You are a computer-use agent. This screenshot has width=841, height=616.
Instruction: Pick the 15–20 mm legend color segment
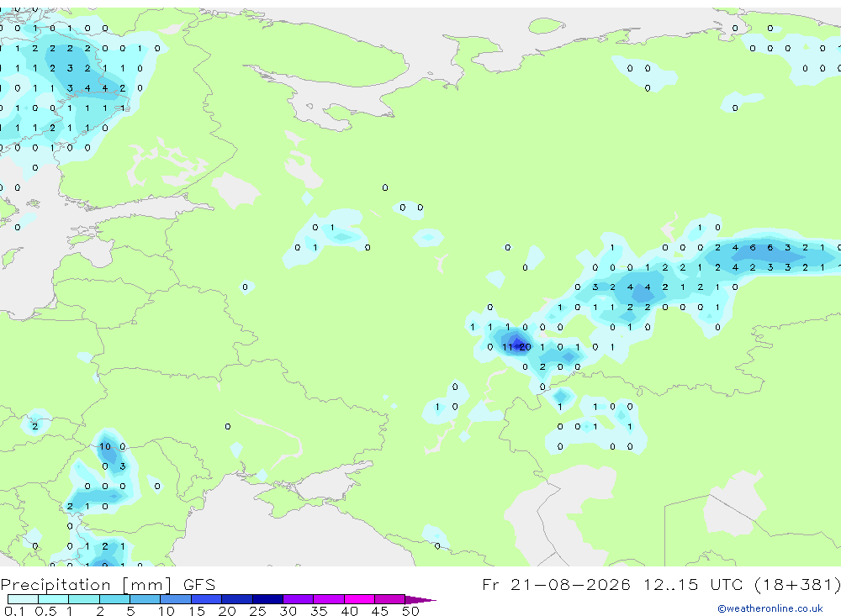207,599
